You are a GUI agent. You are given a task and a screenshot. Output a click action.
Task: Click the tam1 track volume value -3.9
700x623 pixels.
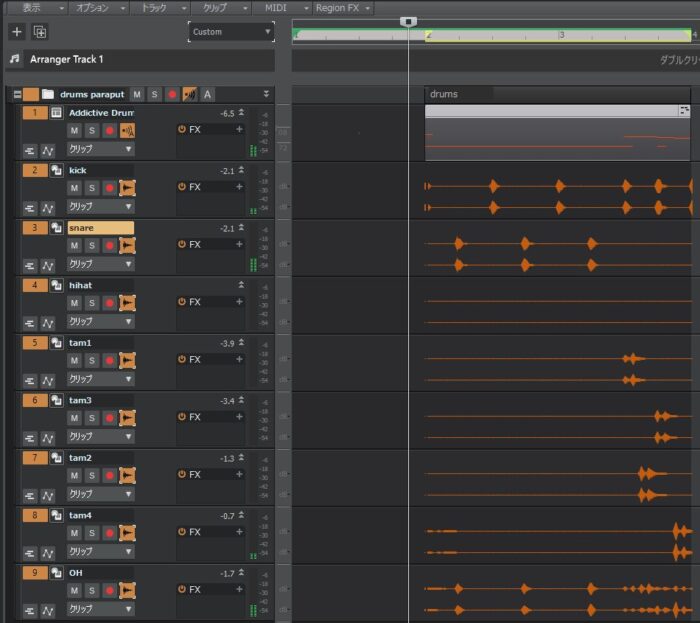pyautogui.click(x=227, y=344)
